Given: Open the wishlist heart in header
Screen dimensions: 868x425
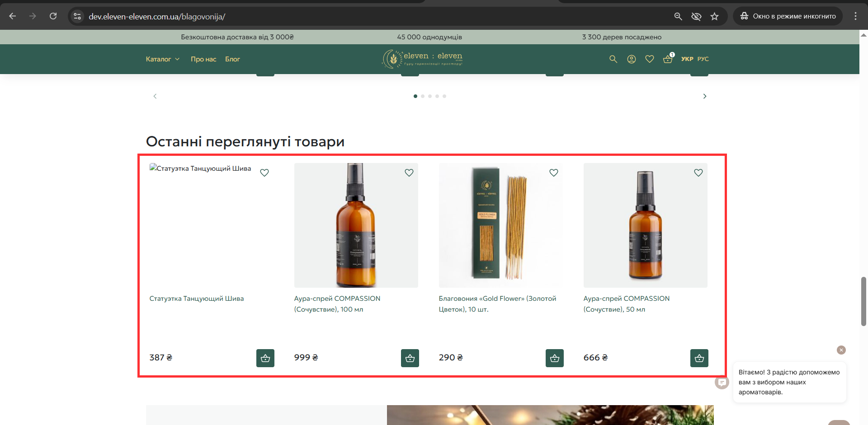Looking at the screenshot, I should click(650, 59).
